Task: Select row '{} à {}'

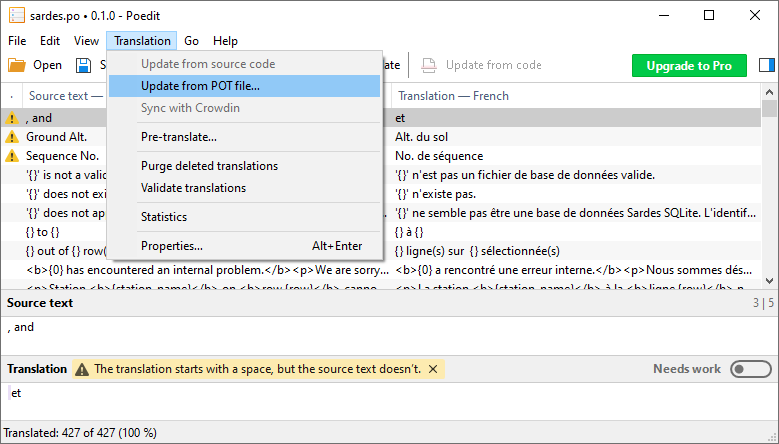Action: [409, 232]
